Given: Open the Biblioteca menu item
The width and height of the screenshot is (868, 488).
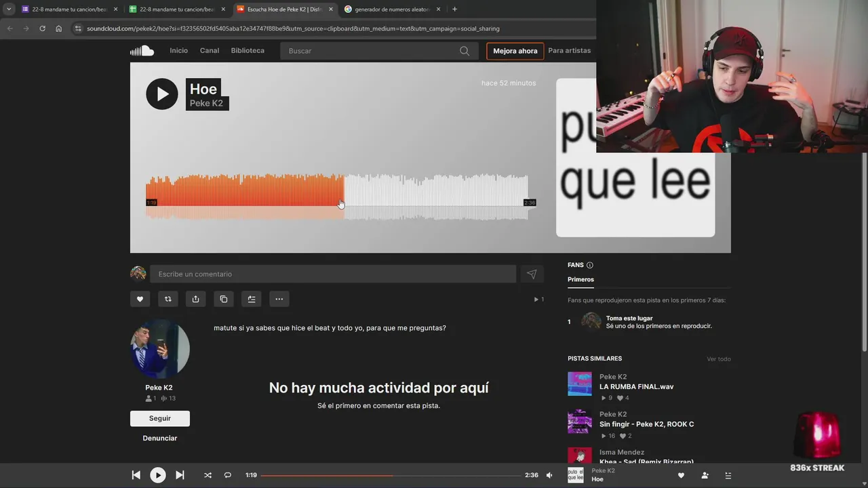Looking at the screenshot, I should click(248, 51).
